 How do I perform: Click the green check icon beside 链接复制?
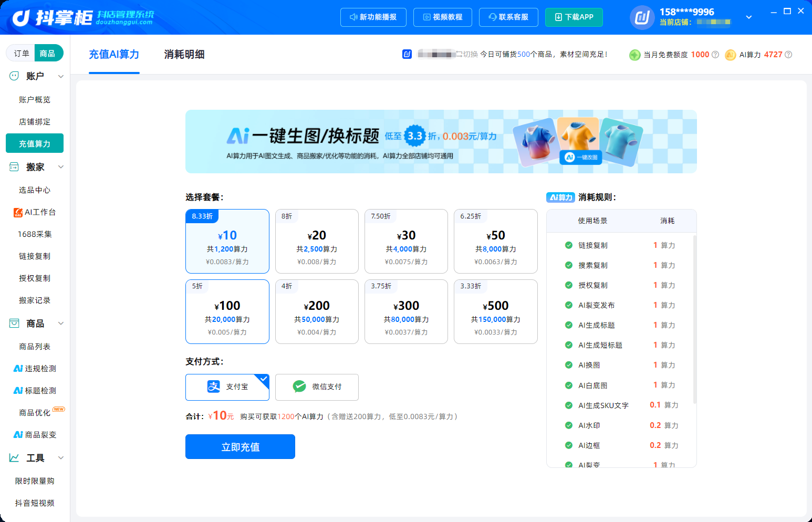pyautogui.click(x=569, y=245)
